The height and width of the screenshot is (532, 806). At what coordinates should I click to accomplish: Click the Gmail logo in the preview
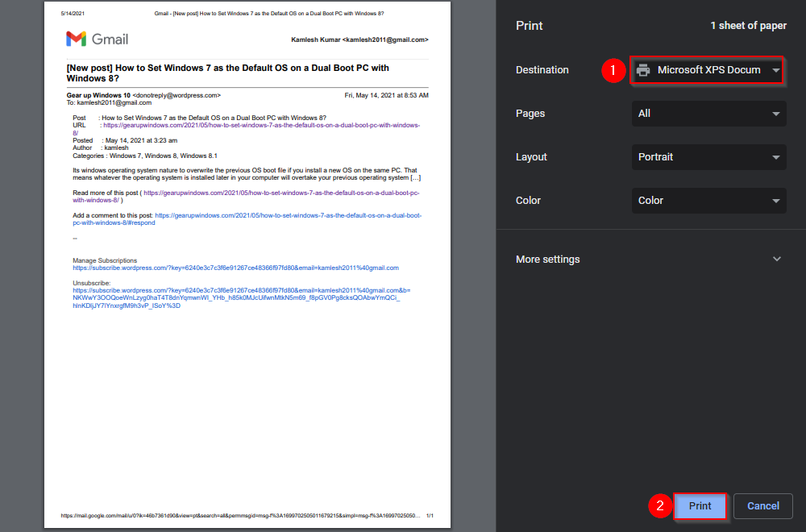[98, 39]
